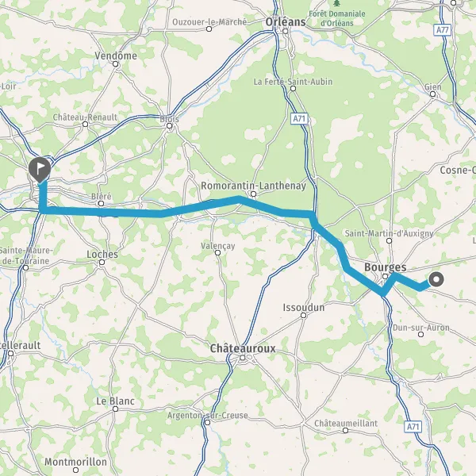This screenshot has width=476, height=476.
Task: Click the Châteauroux city dot marker
Action: (242, 358)
